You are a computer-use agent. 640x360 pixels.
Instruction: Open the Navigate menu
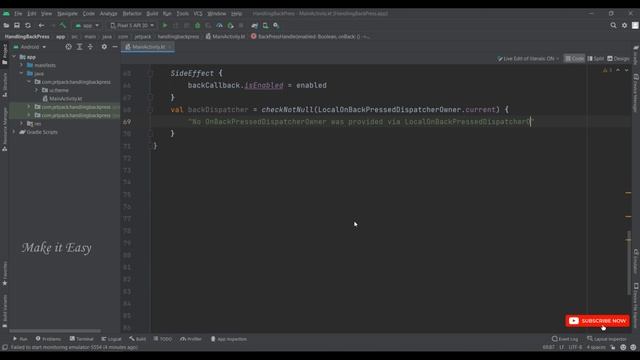tap(67, 13)
